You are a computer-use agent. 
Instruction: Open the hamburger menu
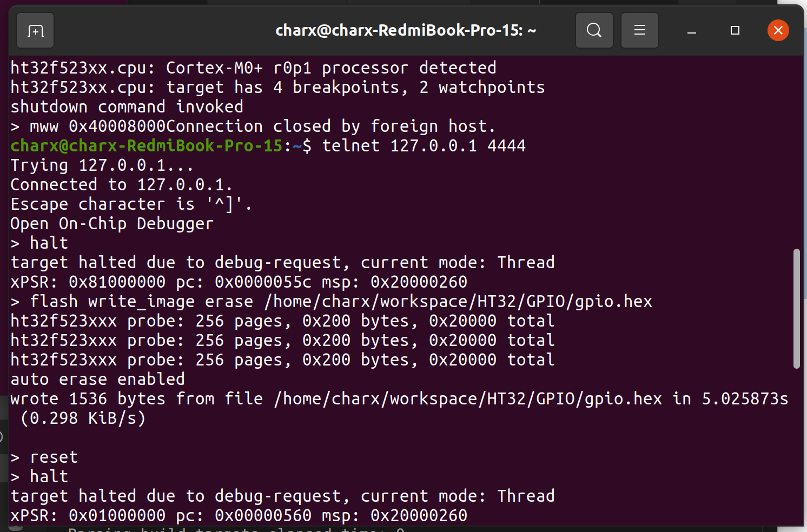point(639,30)
